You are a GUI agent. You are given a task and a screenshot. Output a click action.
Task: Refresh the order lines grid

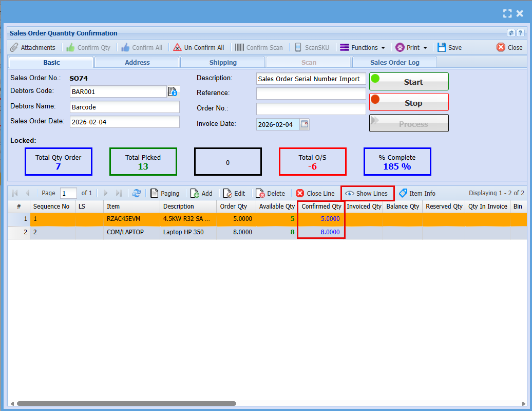[137, 193]
